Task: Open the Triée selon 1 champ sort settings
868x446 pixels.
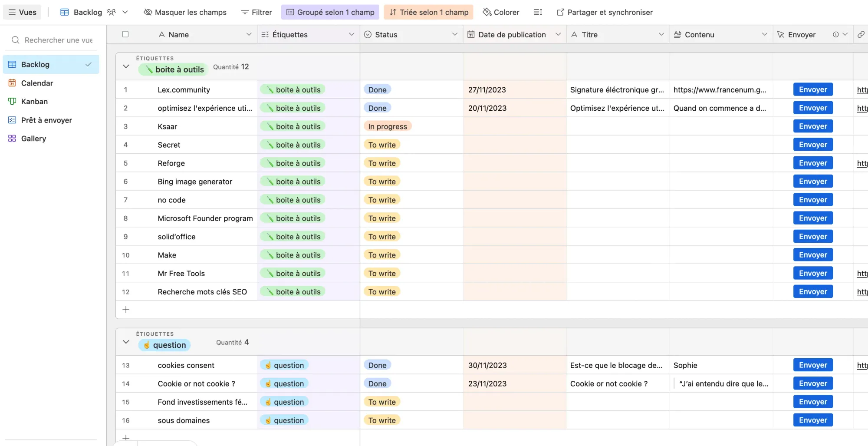Action: click(x=429, y=12)
